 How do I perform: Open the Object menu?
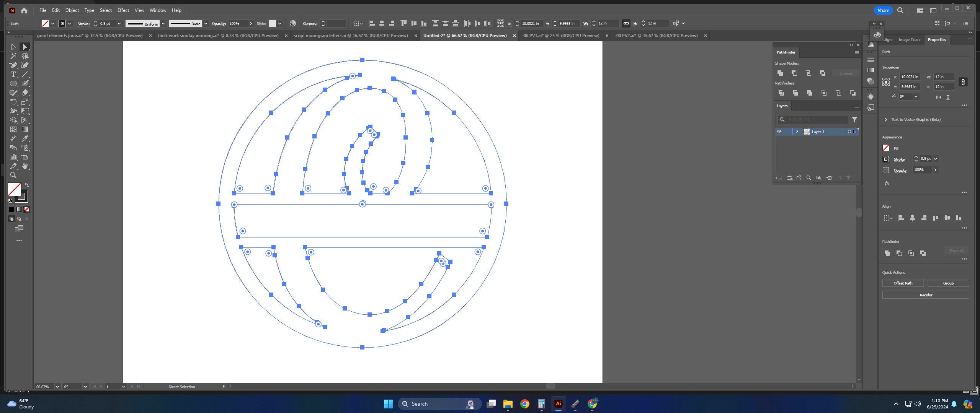[x=72, y=10]
